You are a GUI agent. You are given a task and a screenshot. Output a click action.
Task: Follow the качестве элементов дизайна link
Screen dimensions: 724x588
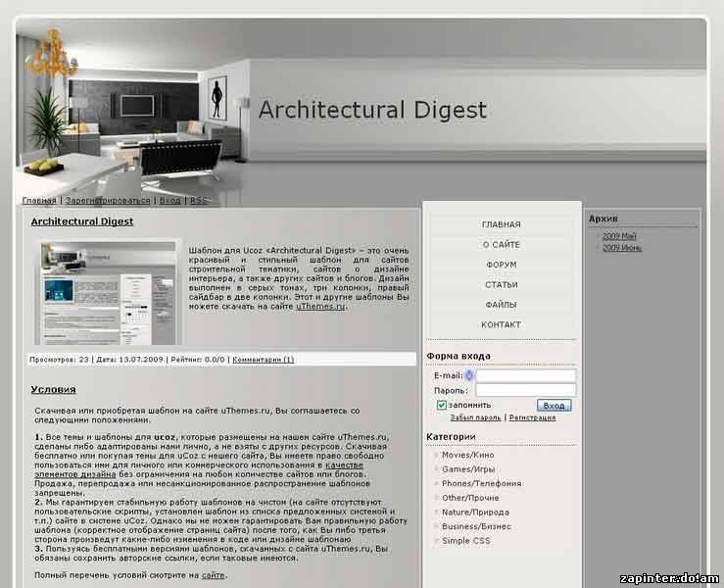point(199,469)
